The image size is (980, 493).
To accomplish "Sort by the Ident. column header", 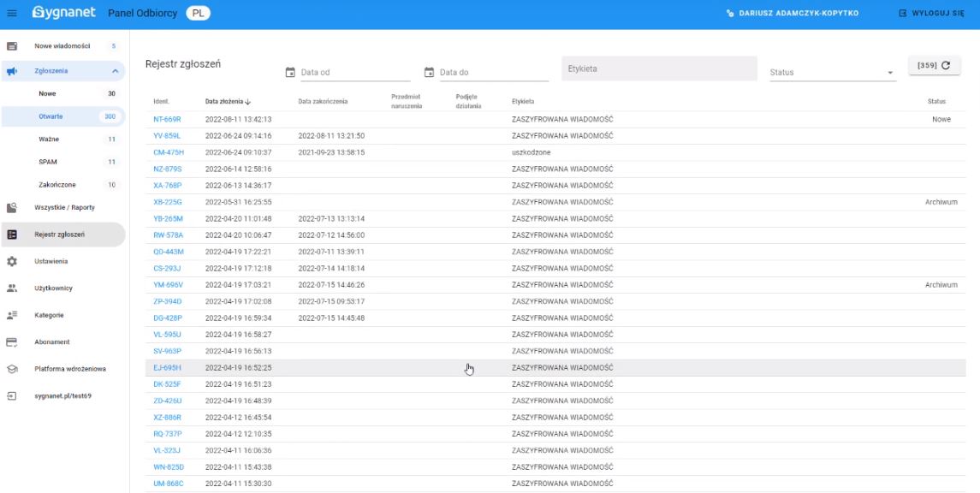I will point(161,101).
